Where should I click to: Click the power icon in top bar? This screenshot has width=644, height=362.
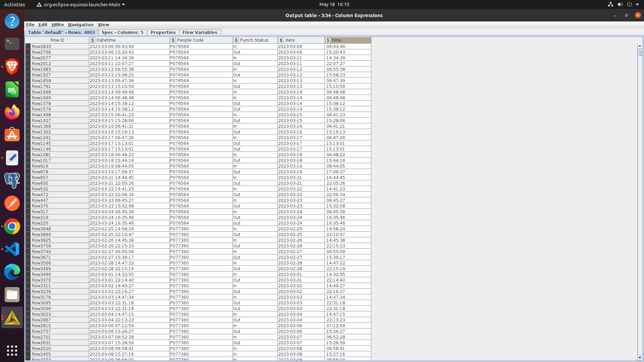629,4
